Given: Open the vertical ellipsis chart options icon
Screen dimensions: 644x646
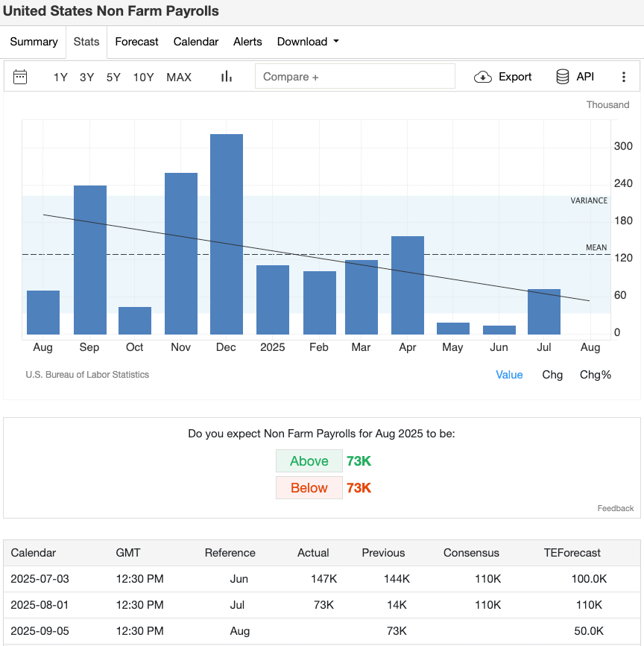Looking at the screenshot, I should 624,77.
